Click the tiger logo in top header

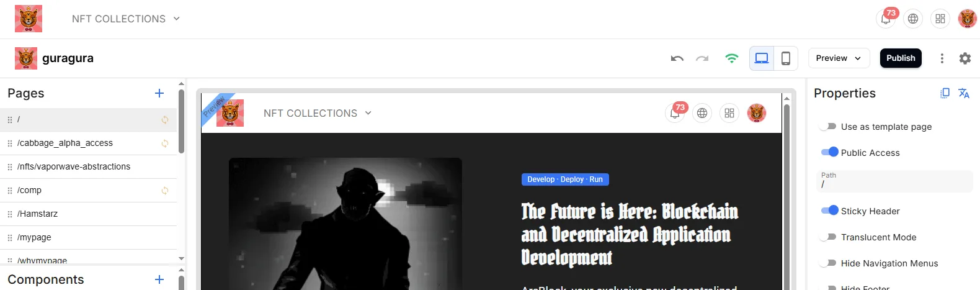(x=29, y=19)
